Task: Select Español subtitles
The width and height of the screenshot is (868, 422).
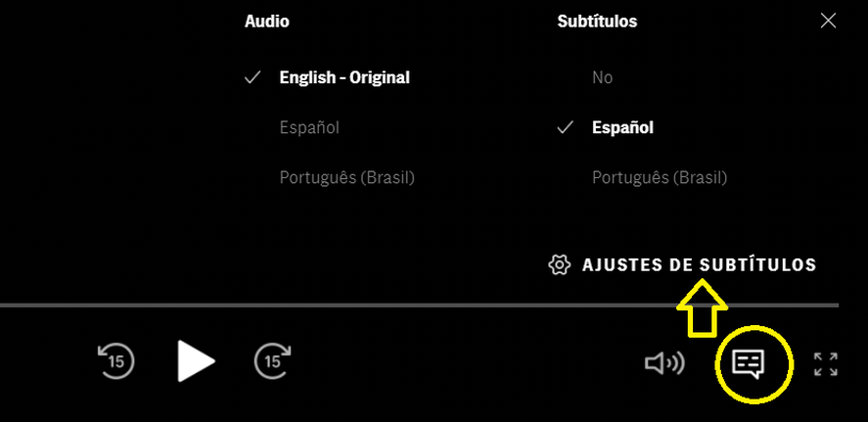Action: [622, 127]
